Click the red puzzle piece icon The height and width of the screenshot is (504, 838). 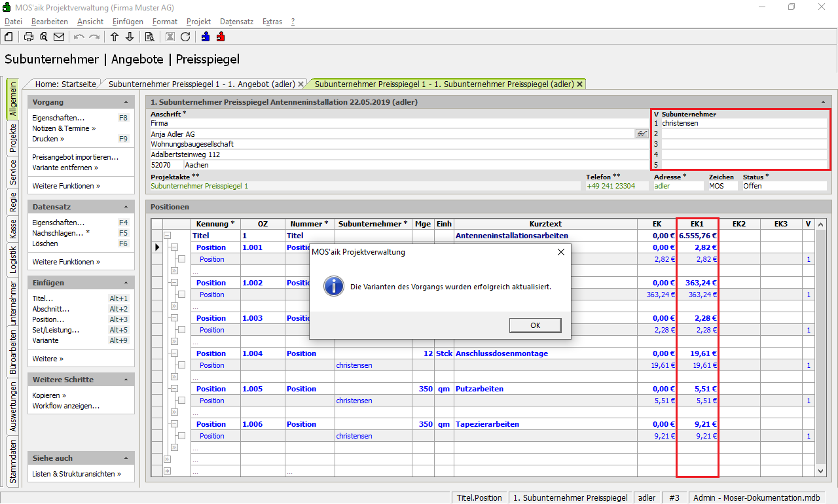click(221, 37)
